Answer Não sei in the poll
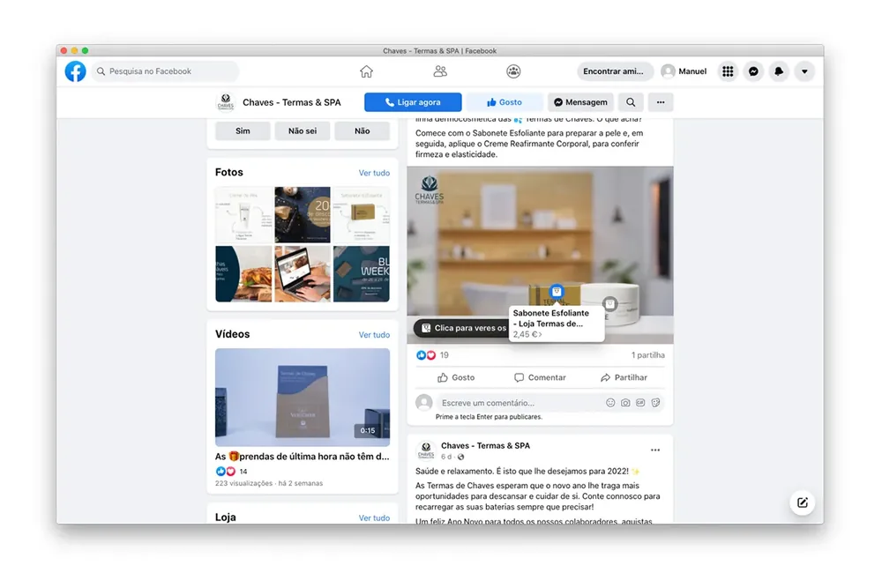882x588 pixels. [x=303, y=131]
